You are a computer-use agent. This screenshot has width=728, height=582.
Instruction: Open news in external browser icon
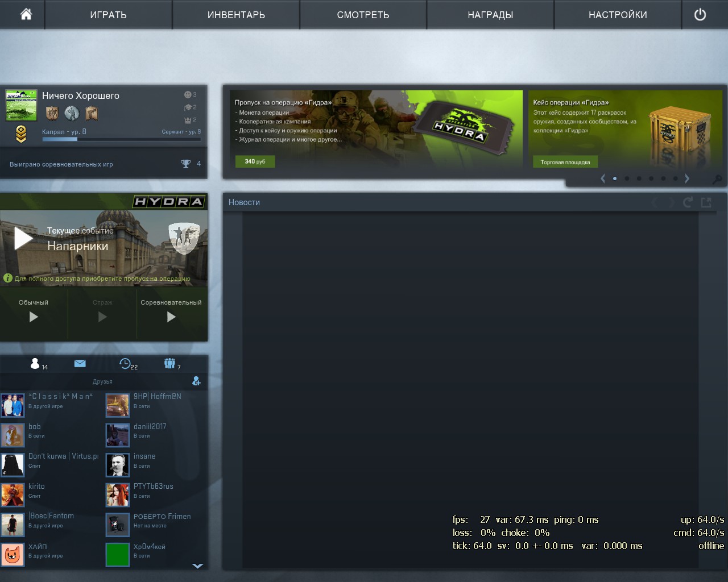coord(706,202)
